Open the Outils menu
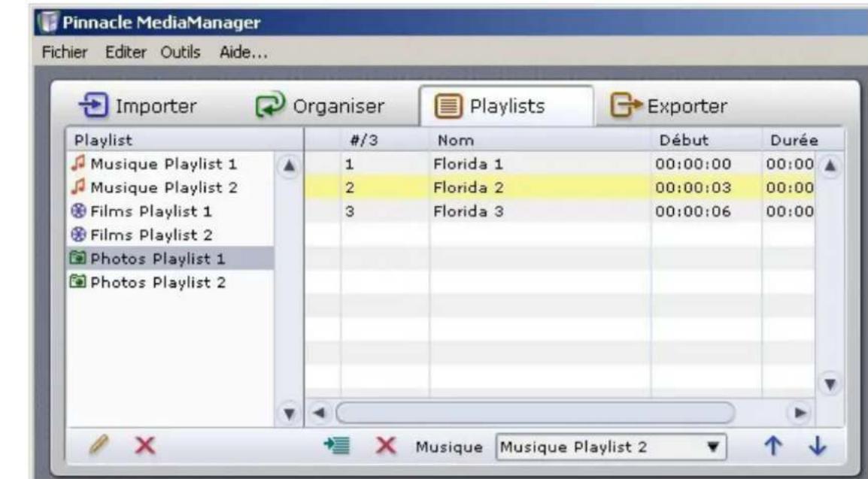This screenshot has height=479, width=868. [181, 53]
